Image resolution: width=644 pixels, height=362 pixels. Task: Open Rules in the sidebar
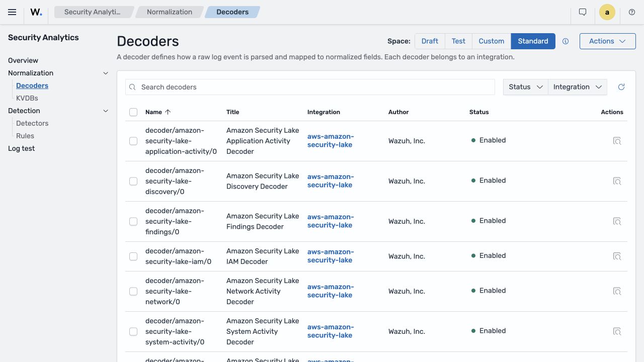click(x=25, y=136)
